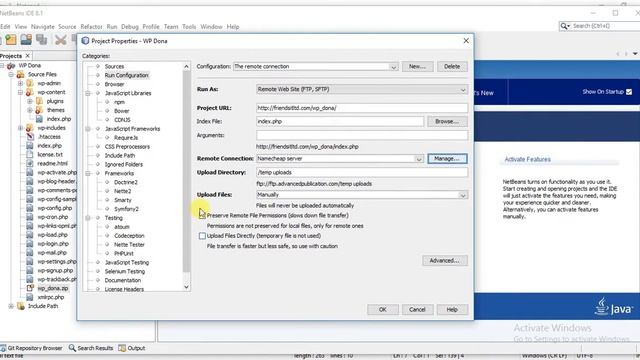Click the Open Project toolbar icon
The height and width of the screenshot is (360, 640).
tap(26, 40)
